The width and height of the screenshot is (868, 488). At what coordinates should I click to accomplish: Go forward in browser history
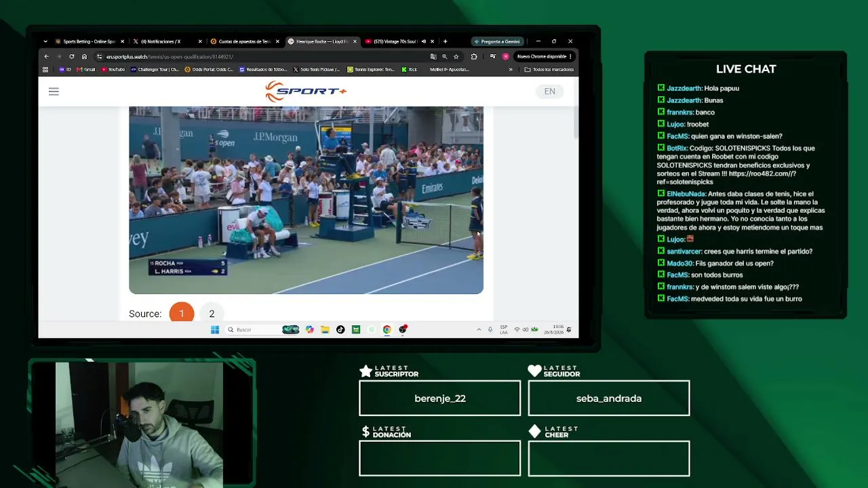point(59,56)
